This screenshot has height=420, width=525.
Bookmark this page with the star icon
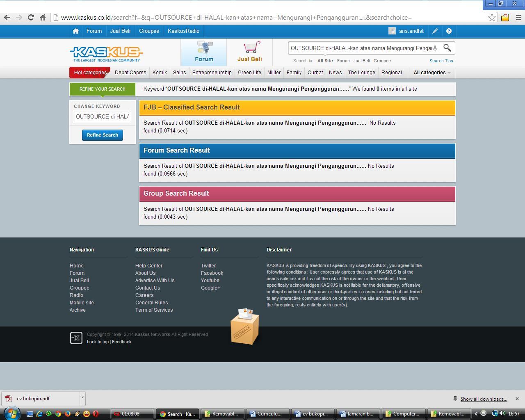492,17
